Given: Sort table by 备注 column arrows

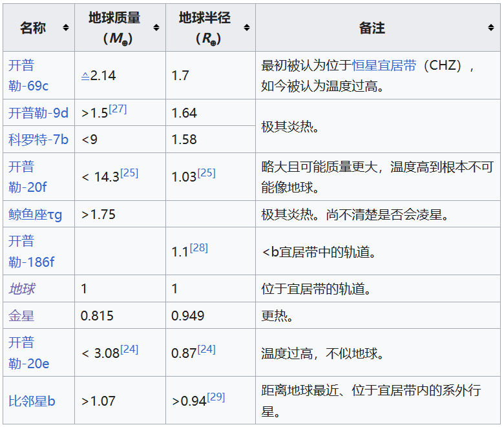Looking at the screenshot, I should click(491, 28).
